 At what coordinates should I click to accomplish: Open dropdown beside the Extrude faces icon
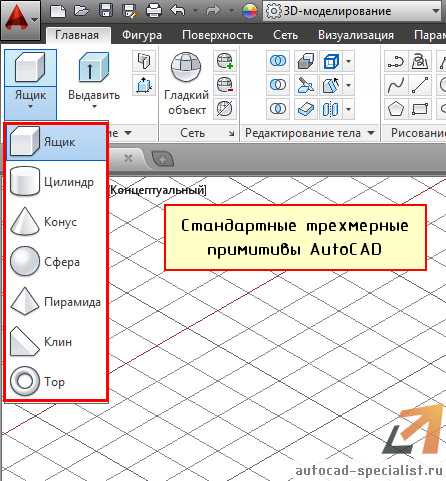tap(348, 85)
